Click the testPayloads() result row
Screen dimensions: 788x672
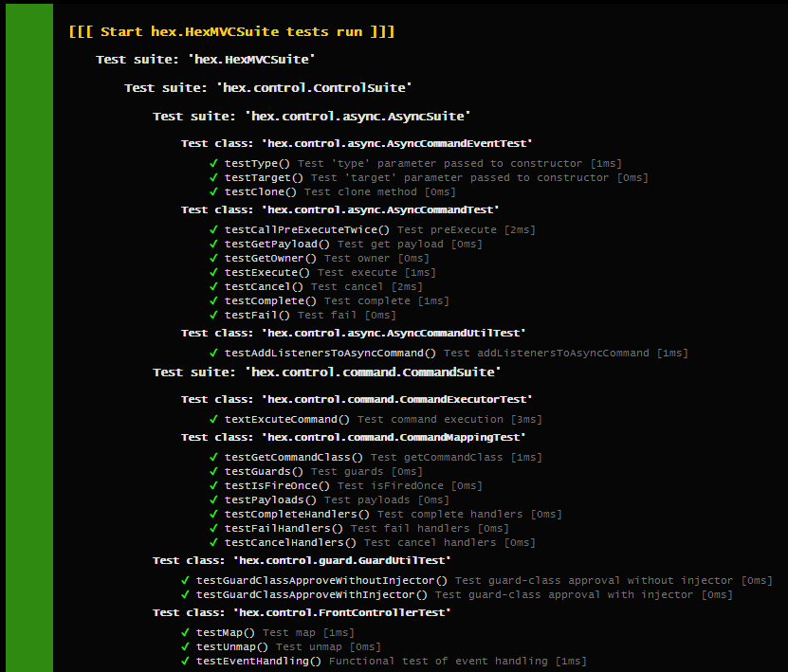click(x=329, y=500)
